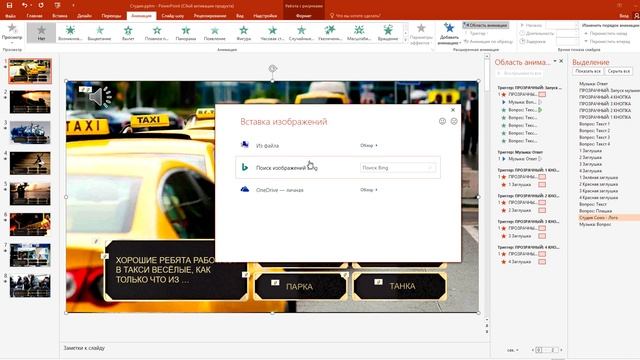The height and width of the screenshot is (360, 640).
Task: Apply the Плавное приближение animation effect
Action: (x=157, y=33)
